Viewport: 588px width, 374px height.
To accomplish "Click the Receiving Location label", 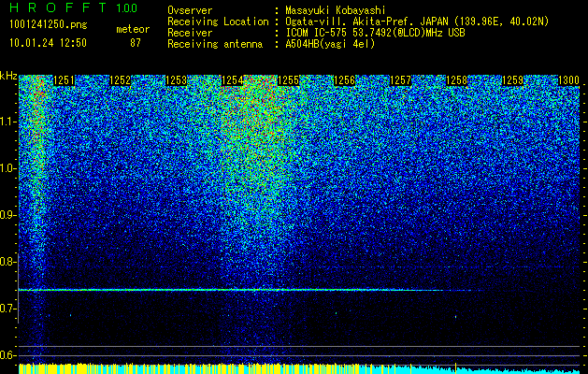I will tap(218, 22).
